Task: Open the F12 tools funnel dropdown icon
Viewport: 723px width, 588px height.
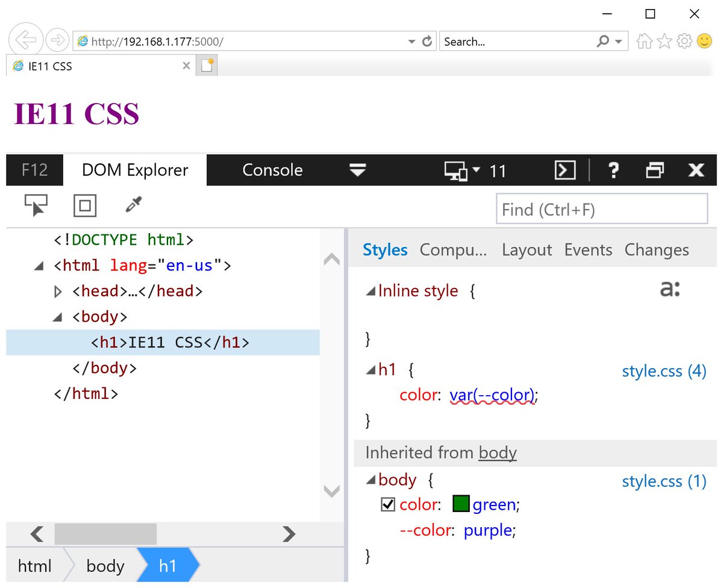Action: click(358, 170)
